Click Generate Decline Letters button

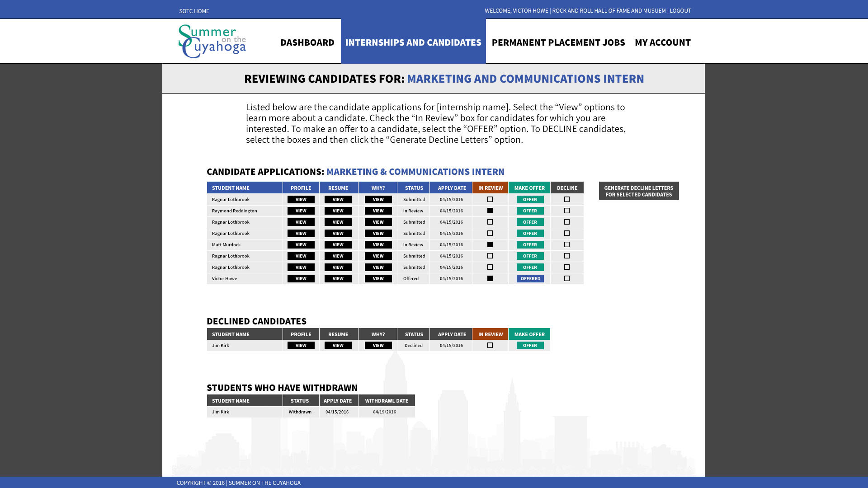click(x=639, y=191)
